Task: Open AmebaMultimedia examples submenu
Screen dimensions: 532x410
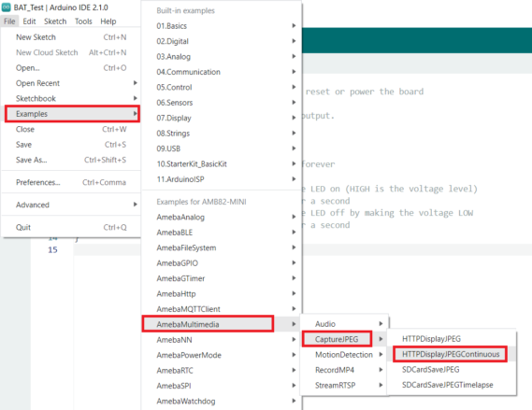Action: click(x=222, y=324)
